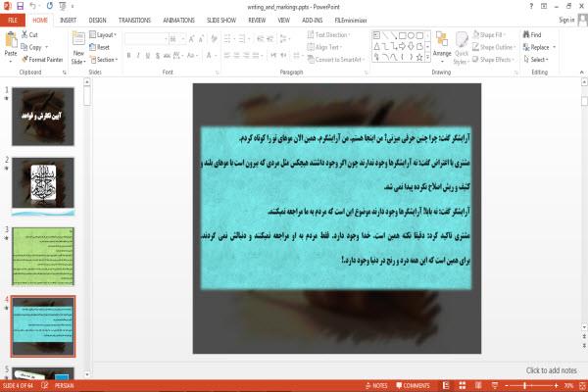Toggle Italic formatting
This screenshot has width=588, height=392.
click(x=138, y=56)
